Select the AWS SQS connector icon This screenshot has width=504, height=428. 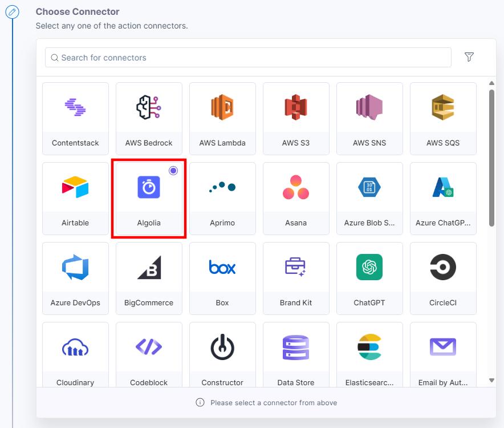click(443, 107)
